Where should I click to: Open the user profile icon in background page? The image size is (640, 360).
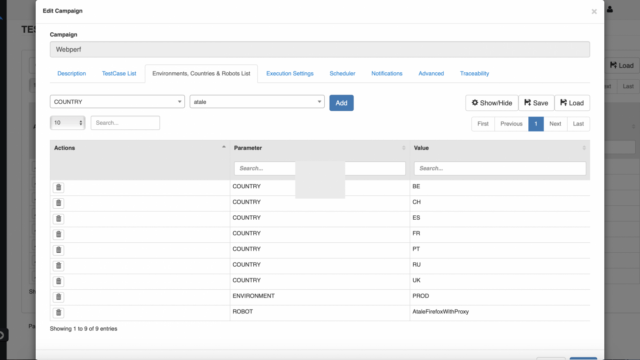click(x=610, y=9)
